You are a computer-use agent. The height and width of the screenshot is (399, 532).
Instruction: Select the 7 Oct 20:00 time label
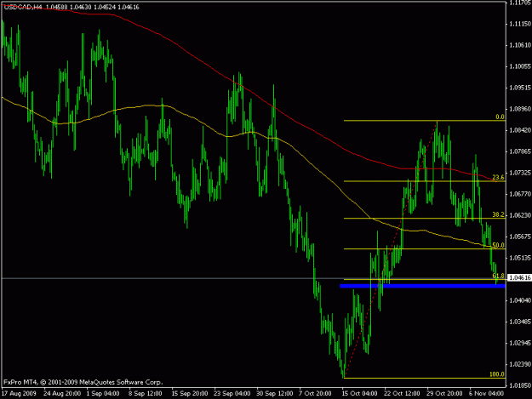coord(315,394)
